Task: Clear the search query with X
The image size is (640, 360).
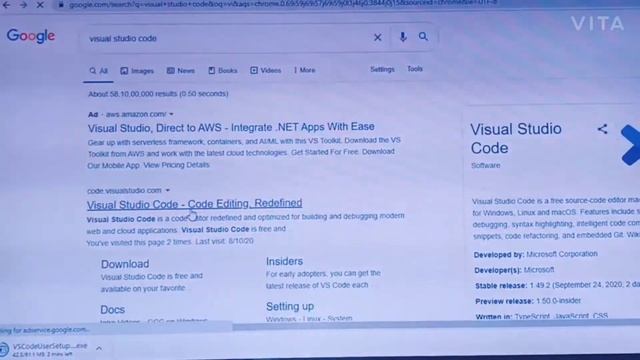Action: 378,38
